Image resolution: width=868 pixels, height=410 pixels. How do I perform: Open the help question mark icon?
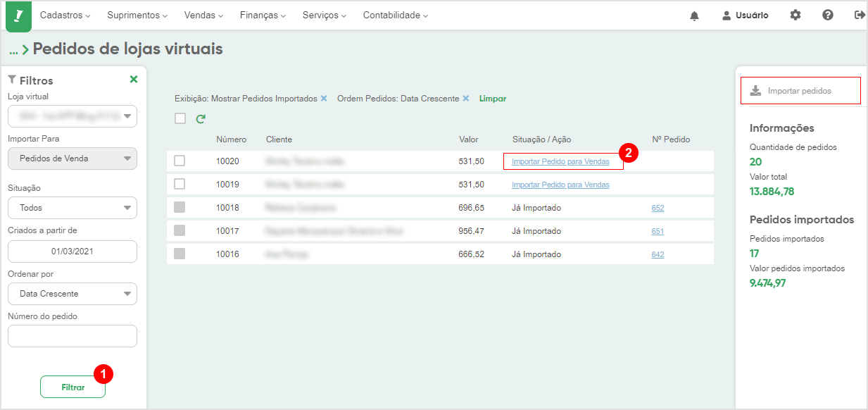point(828,15)
